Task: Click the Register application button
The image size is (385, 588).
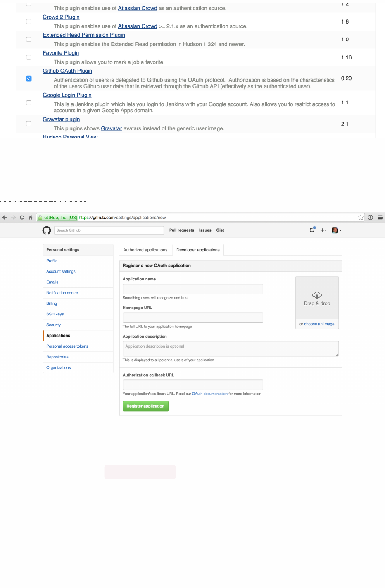Action: pos(145,406)
